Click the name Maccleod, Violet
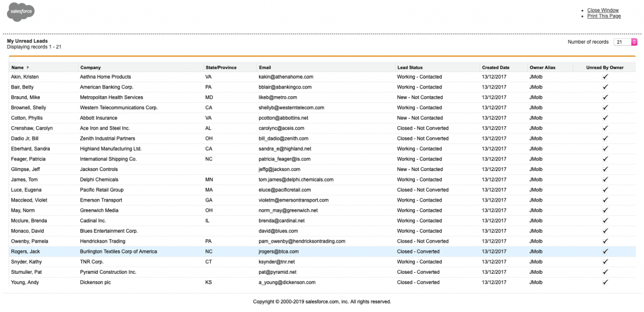 29,200
